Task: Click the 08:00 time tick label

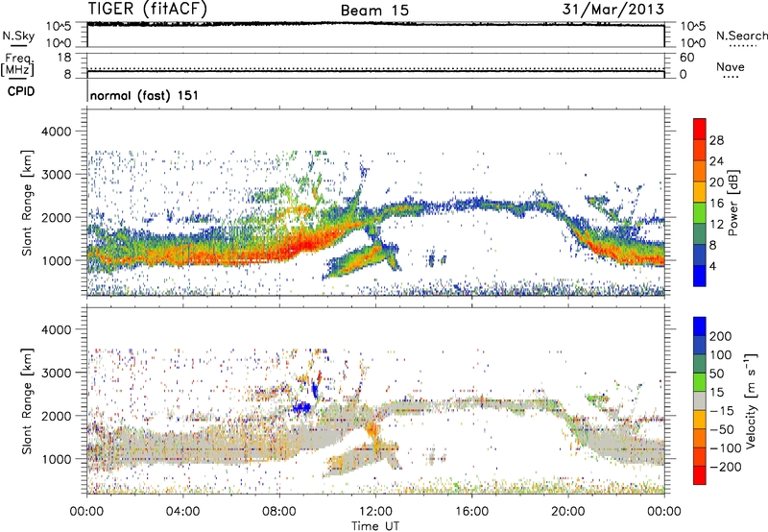Action: tap(279, 512)
